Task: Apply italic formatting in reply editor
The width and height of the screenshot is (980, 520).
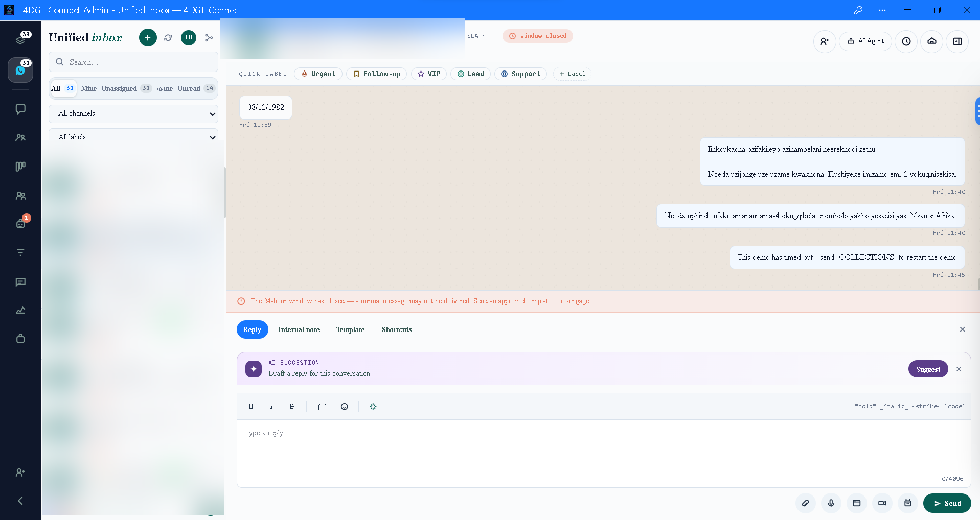Action: (x=271, y=406)
